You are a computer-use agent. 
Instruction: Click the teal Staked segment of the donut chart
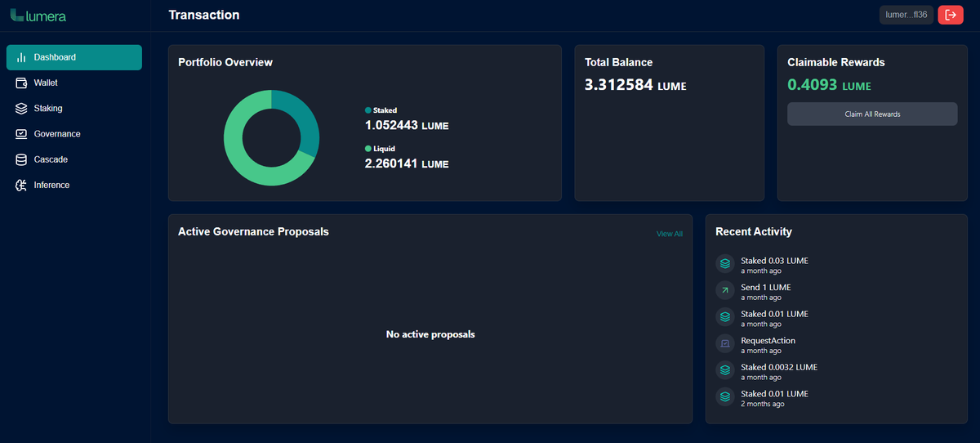coord(304,117)
